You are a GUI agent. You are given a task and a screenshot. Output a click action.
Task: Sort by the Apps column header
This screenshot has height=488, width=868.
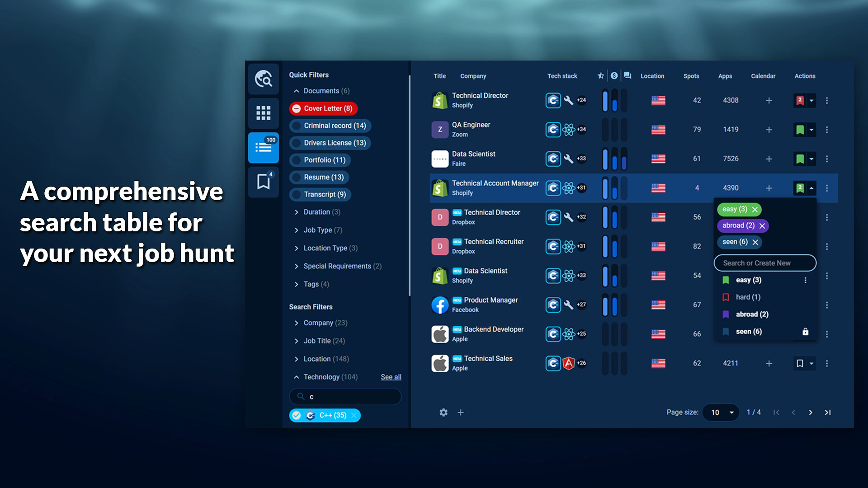tap(725, 76)
